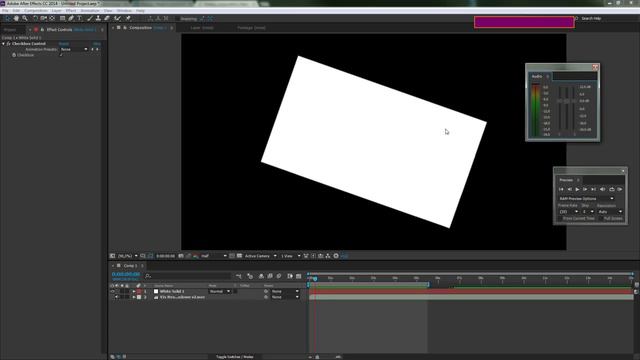Click the viewer snapshot camera icon
Image resolution: width=640 pixels, height=360 pixels.
181,256
